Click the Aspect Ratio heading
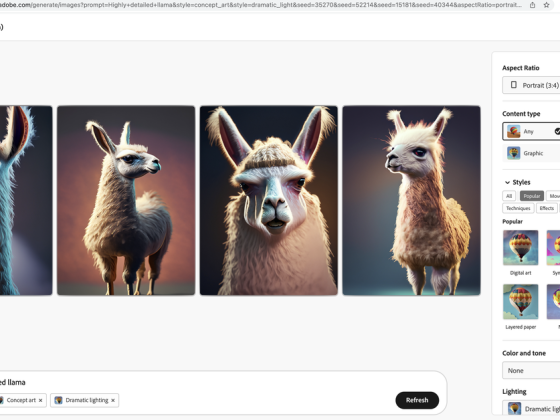The width and height of the screenshot is (560, 420). [x=521, y=68]
